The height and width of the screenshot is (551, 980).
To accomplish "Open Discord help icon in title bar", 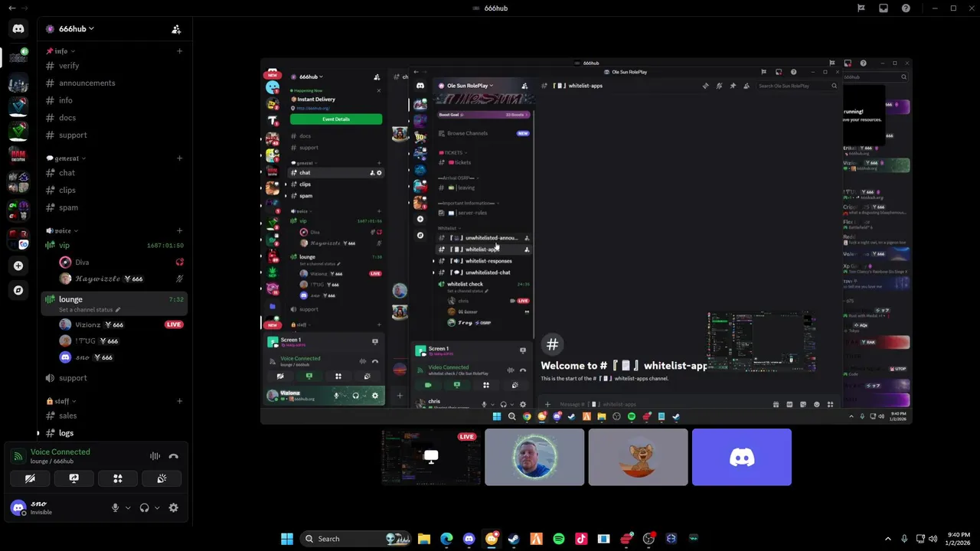I will (x=906, y=8).
